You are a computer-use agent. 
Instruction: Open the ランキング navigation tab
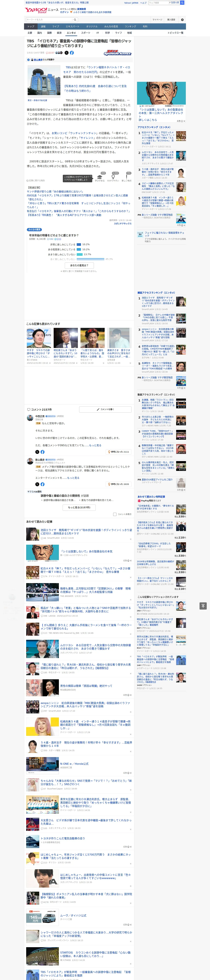130,27
